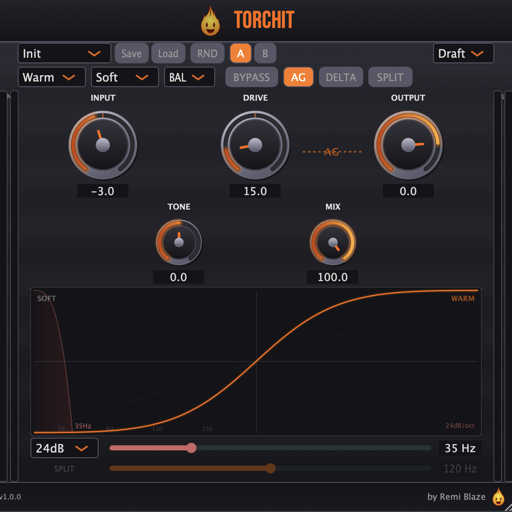512x512 pixels.
Task: Click the 35 Hz frequency value box
Action: tap(460, 448)
